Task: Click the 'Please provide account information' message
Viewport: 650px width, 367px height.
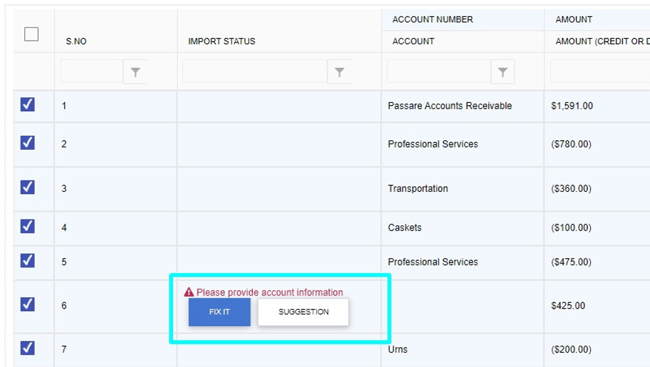Action: [269, 292]
